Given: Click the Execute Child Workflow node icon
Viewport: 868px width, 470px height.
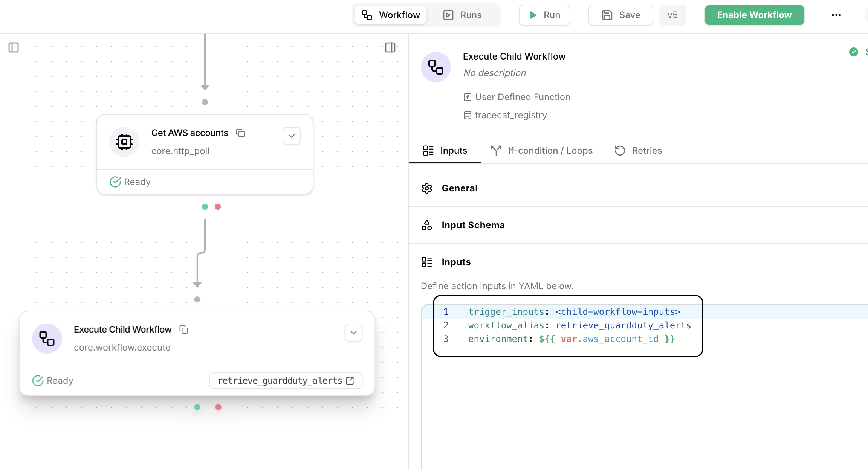Looking at the screenshot, I should point(47,339).
